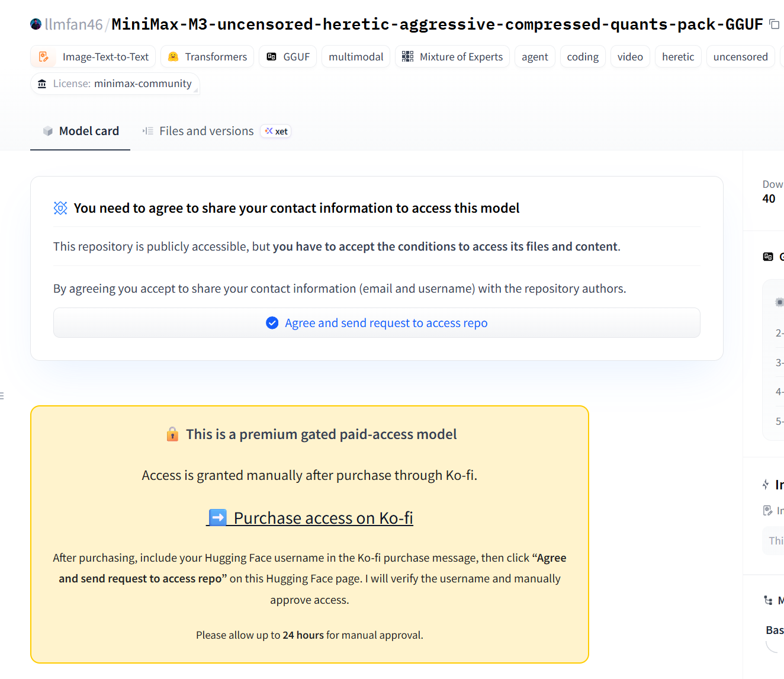
Task: Toggle the table of contents icon at left edge
Action: coord(2,396)
